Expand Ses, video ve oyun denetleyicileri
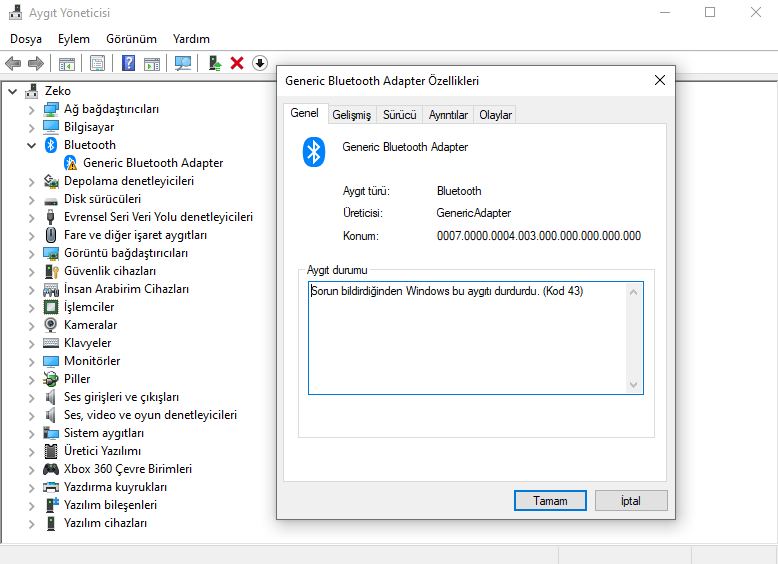Image resolution: width=778 pixels, height=564 pixels. click(31, 415)
